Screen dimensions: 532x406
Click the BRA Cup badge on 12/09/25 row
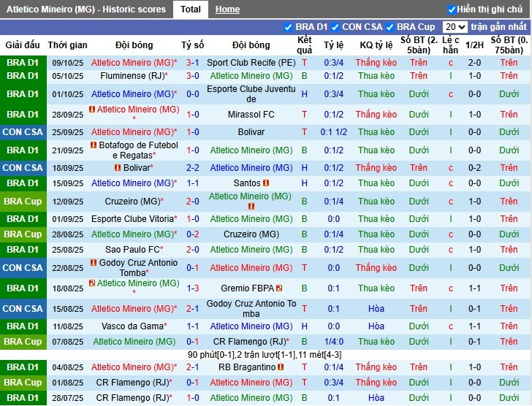tap(23, 202)
